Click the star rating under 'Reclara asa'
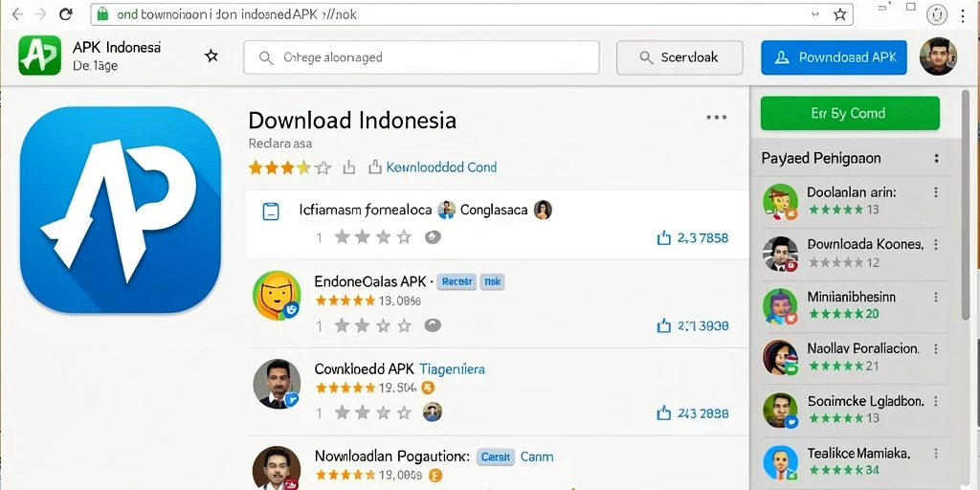Viewport: 980px width, 490px height. 289,167
